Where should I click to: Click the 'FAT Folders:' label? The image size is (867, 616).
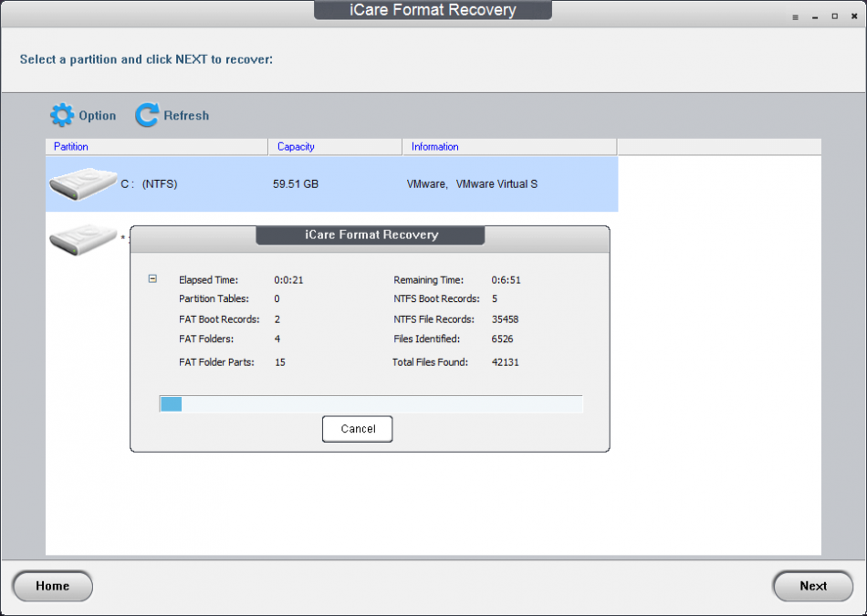[206, 339]
